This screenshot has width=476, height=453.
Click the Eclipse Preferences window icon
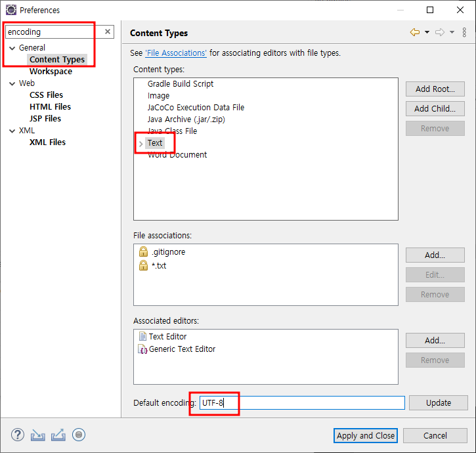click(x=11, y=10)
